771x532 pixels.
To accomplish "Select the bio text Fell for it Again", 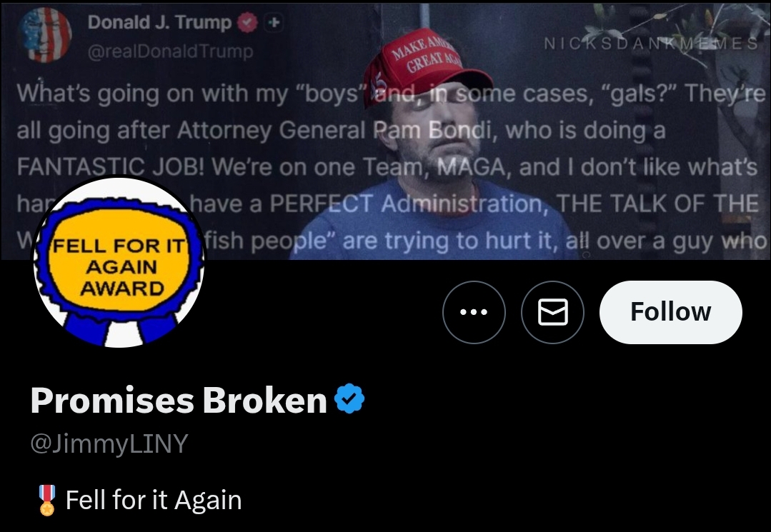I will tap(154, 500).
